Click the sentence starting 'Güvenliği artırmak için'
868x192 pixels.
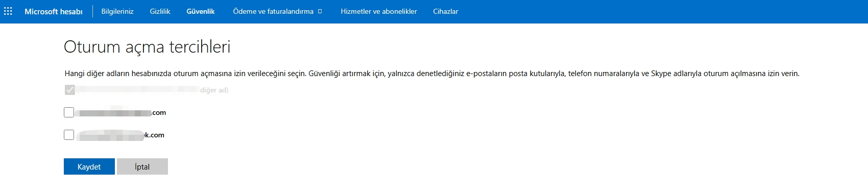[x=554, y=74]
